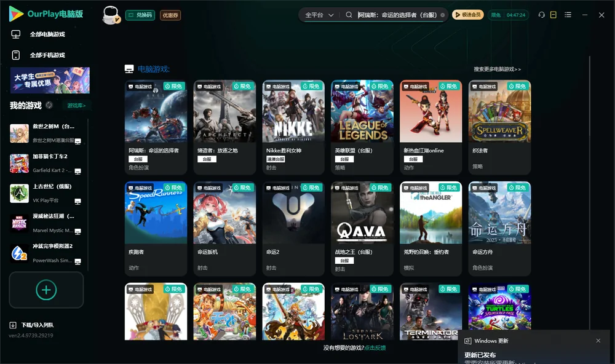This screenshot has height=364, width=615.
Task: Add a game with the plus button
Action: (46, 290)
